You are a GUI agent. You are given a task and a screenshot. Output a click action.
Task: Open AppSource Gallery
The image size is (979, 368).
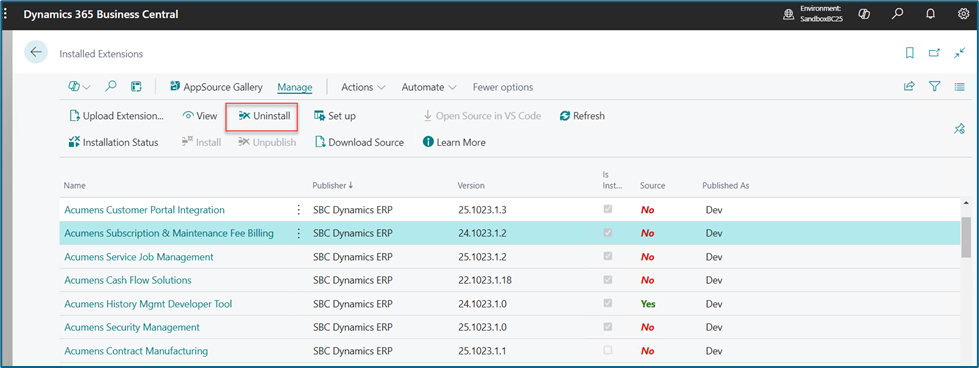[216, 87]
